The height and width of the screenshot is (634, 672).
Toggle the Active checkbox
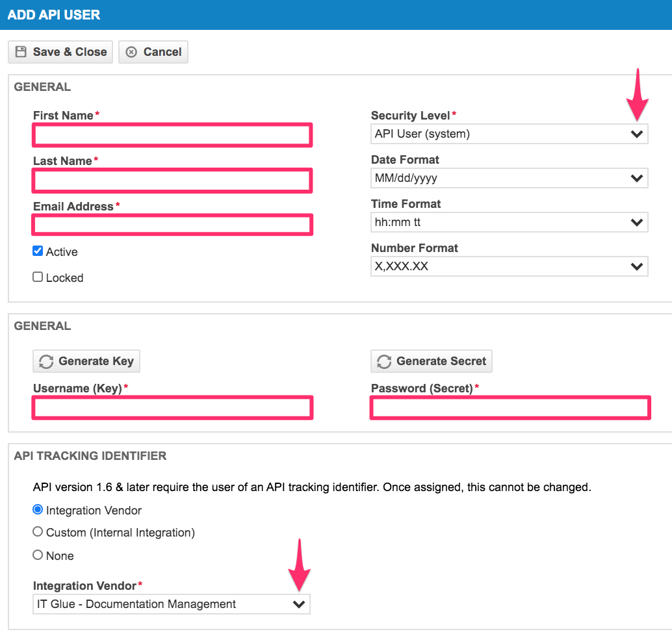pyautogui.click(x=38, y=251)
